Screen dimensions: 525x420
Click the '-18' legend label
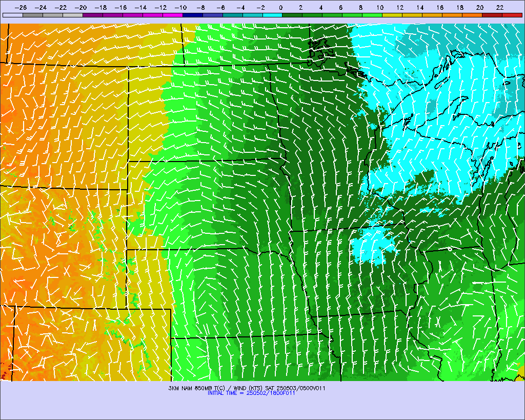[x=100, y=7]
